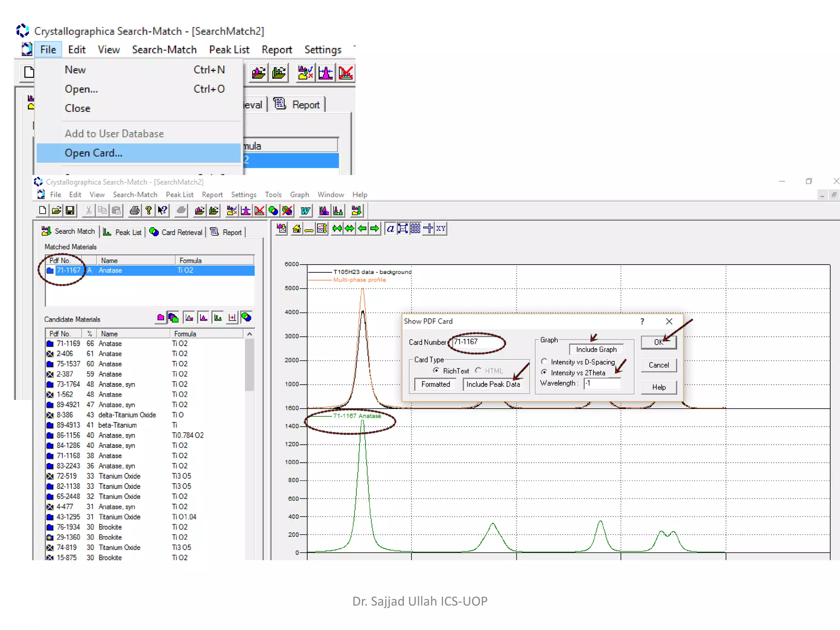Click the XY coordinates icon
840x630 pixels.
441,229
